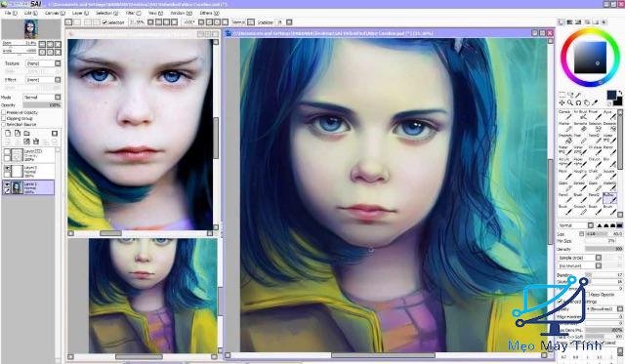The height and width of the screenshot is (364, 625).
Task: Open the Layer menu
Action: point(79,13)
